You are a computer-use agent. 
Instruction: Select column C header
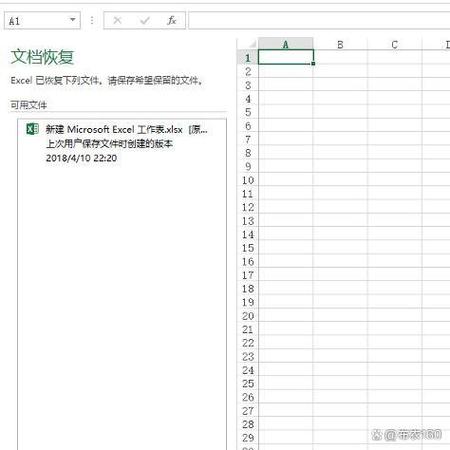click(x=395, y=44)
